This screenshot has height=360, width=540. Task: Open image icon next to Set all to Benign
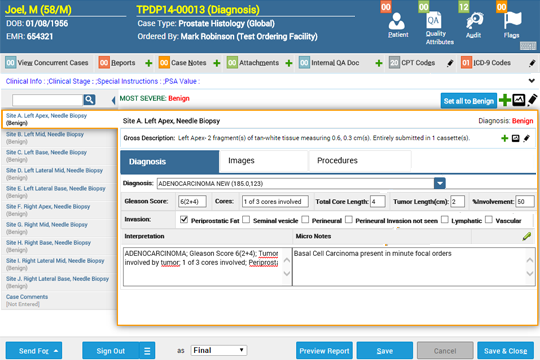coord(519,100)
